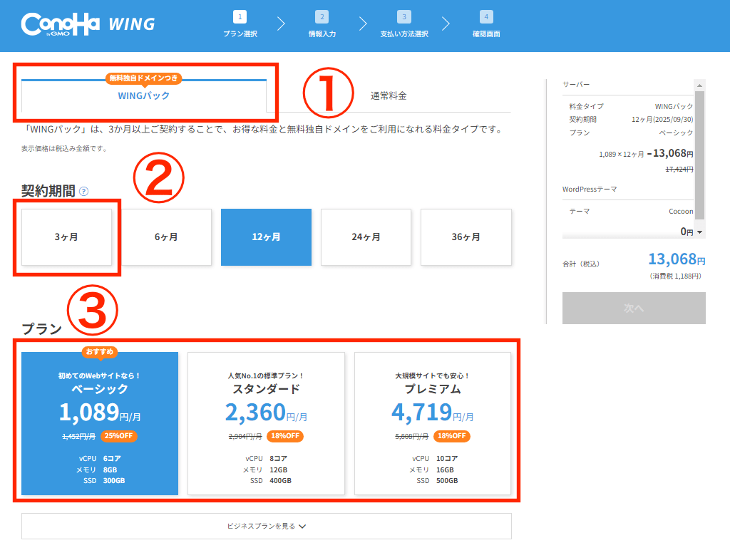Screen dimensions: 730x560
Task: Select the WINGパック pricing tab
Action: [144, 95]
